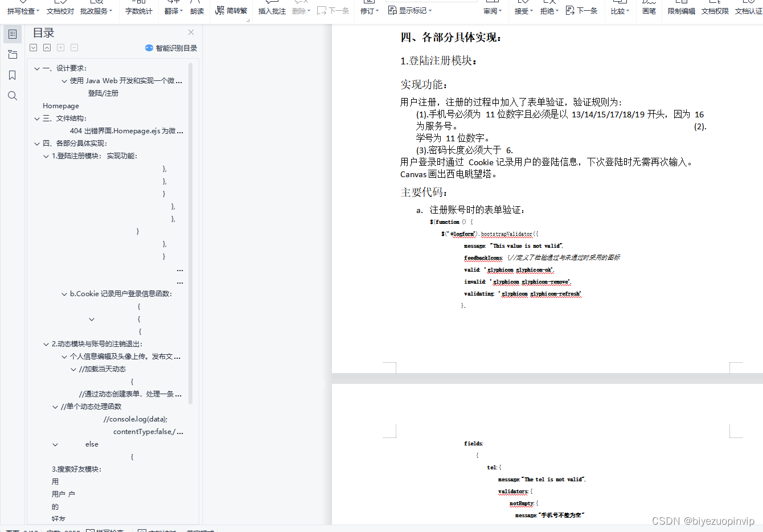Screen dimensions: 763x532
Task: Select the 画笔 pen annotation tool
Action: click(x=649, y=10)
